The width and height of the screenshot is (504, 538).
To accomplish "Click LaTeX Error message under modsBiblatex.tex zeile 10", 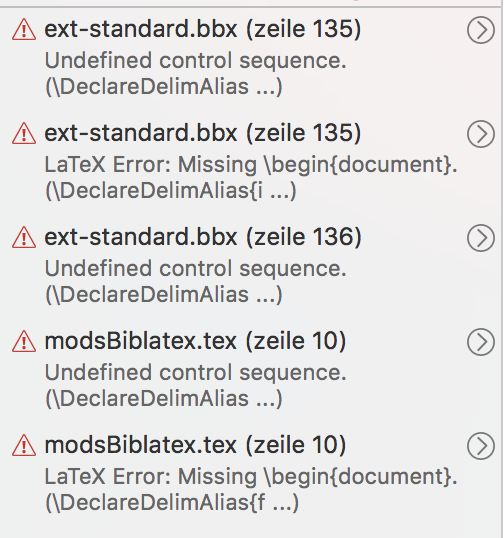I will pos(251,477).
